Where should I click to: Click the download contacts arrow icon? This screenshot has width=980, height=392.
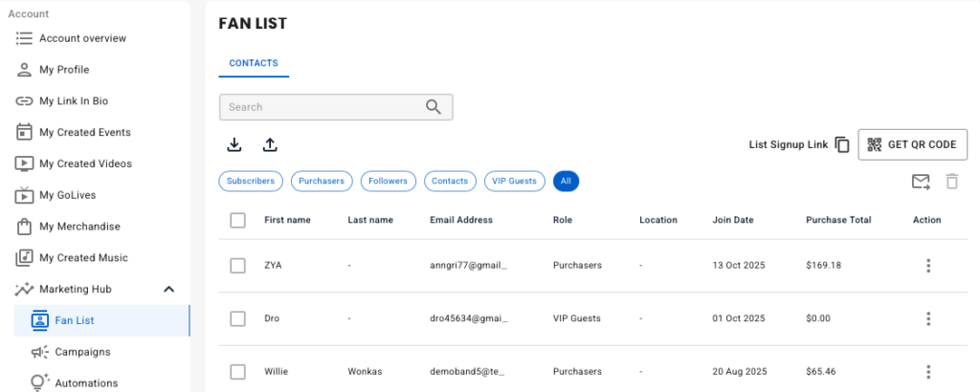point(234,145)
